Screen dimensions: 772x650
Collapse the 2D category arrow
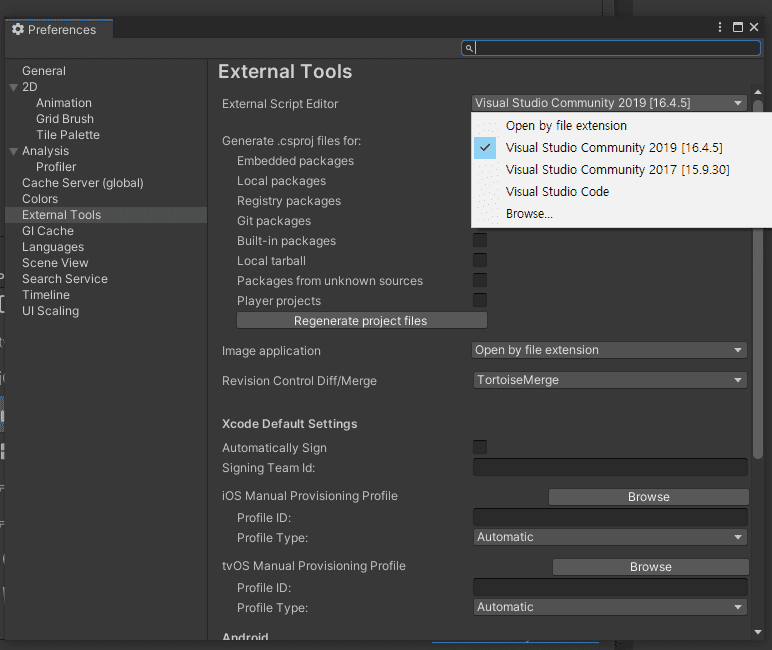point(14,87)
